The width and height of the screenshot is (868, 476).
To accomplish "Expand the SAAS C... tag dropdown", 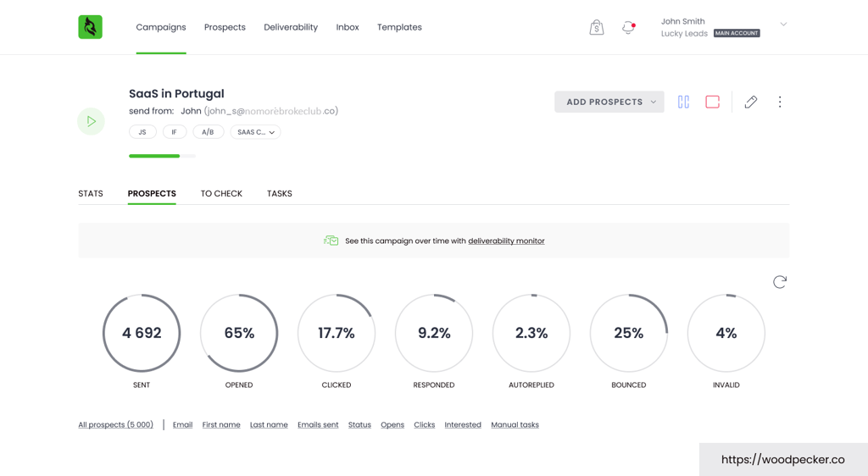I will coord(255,132).
